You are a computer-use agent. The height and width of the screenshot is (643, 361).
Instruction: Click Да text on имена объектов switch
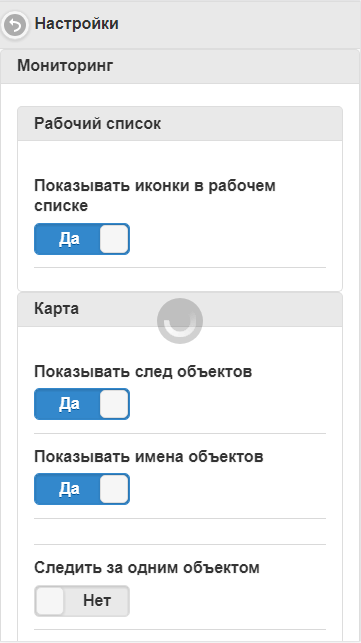click(69, 489)
